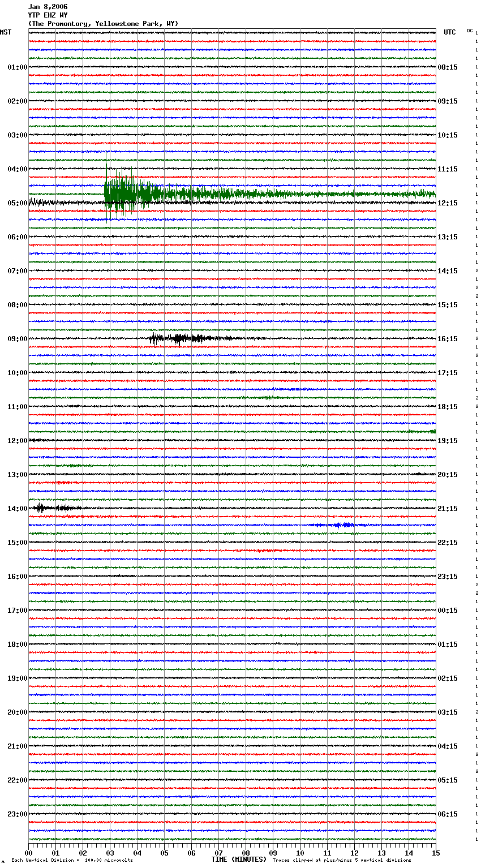Select the '13:00' MST time label

[17, 475]
